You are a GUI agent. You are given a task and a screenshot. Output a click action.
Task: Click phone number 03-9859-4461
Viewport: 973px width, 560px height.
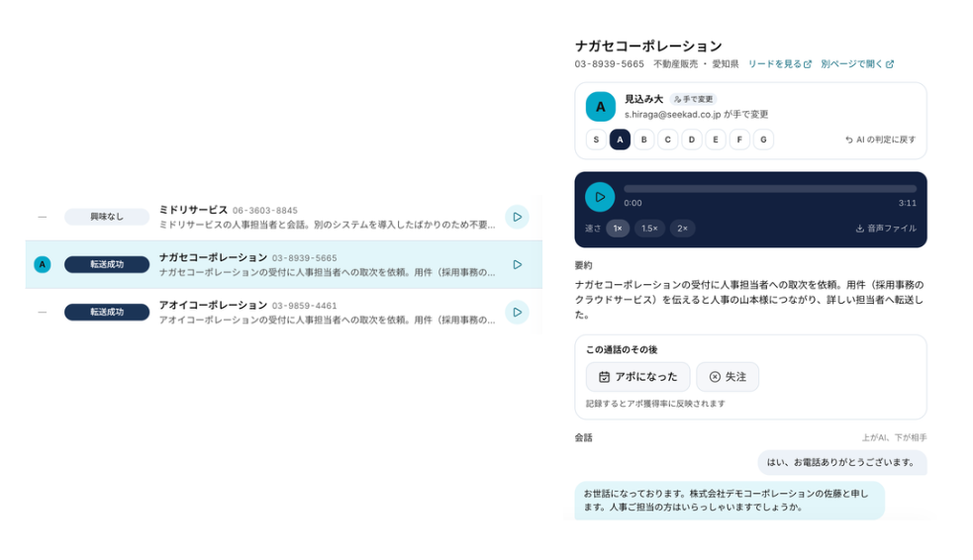[x=304, y=306]
